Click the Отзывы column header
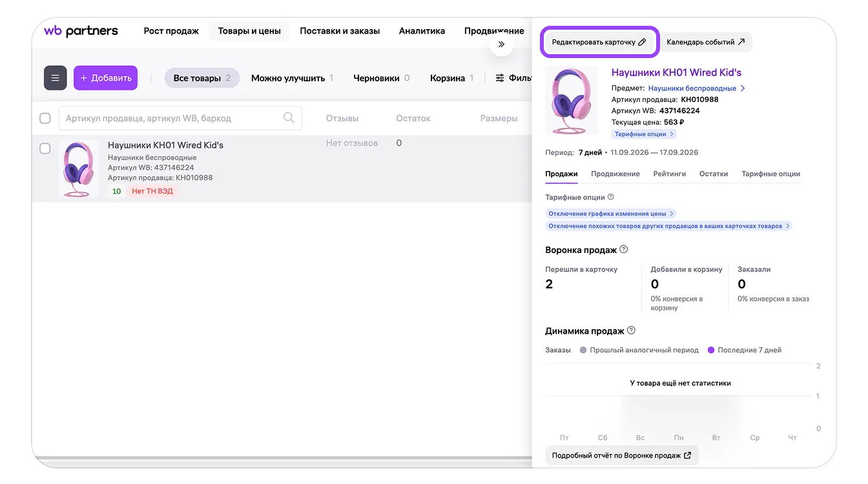 tap(342, 118)
